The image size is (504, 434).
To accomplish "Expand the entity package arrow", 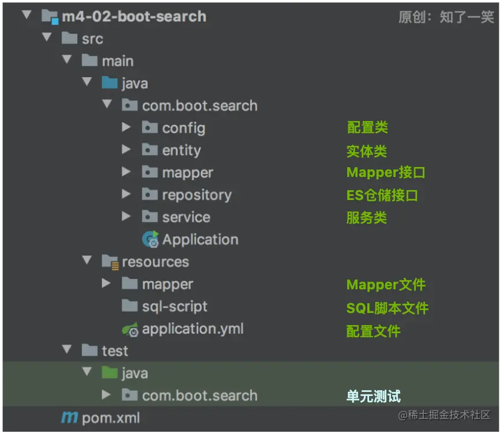I will pos(126,149).
